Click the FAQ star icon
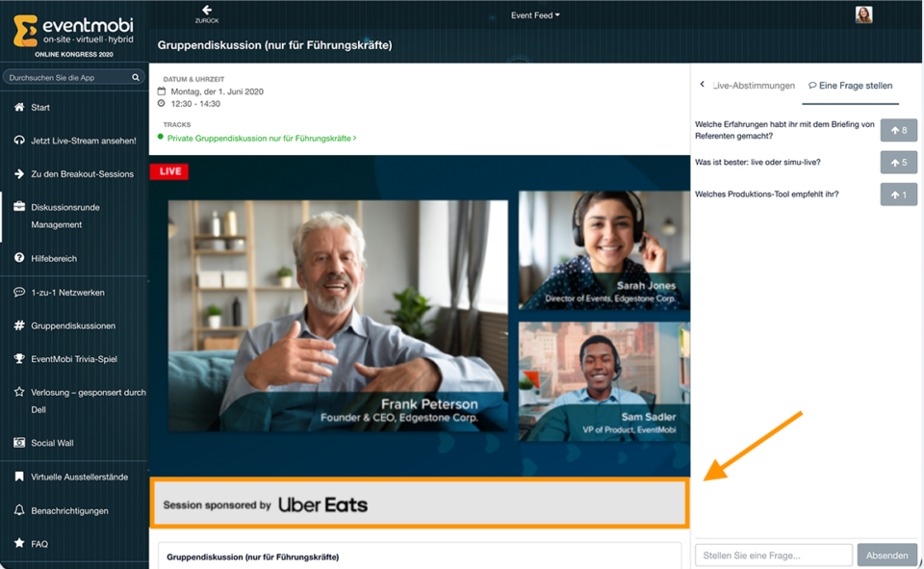 pos(19,543)
